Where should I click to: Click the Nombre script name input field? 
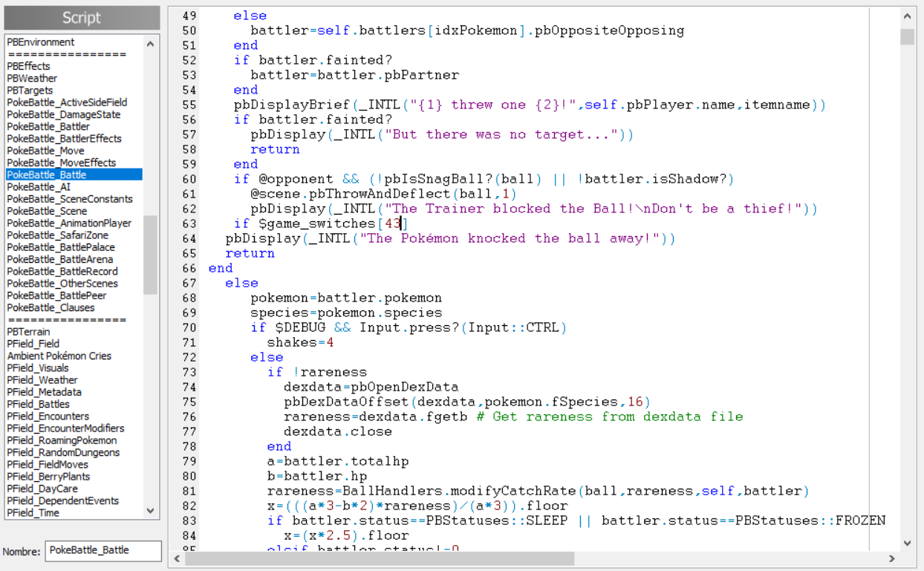103,550
